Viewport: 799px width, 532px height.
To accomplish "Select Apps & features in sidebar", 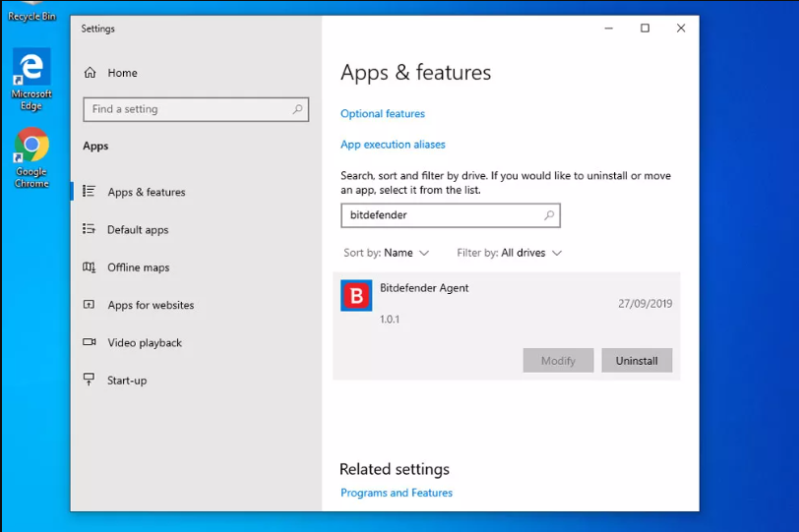I will point(147,192).
